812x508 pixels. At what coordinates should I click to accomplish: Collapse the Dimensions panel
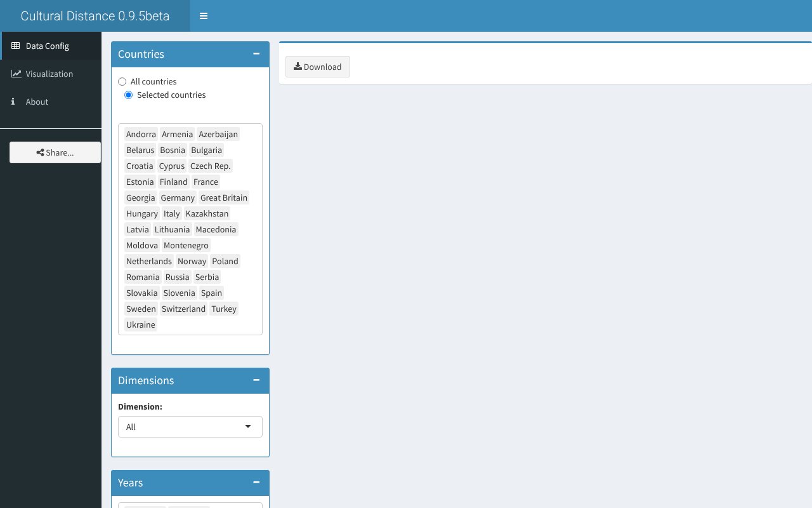tap(256, 380)
